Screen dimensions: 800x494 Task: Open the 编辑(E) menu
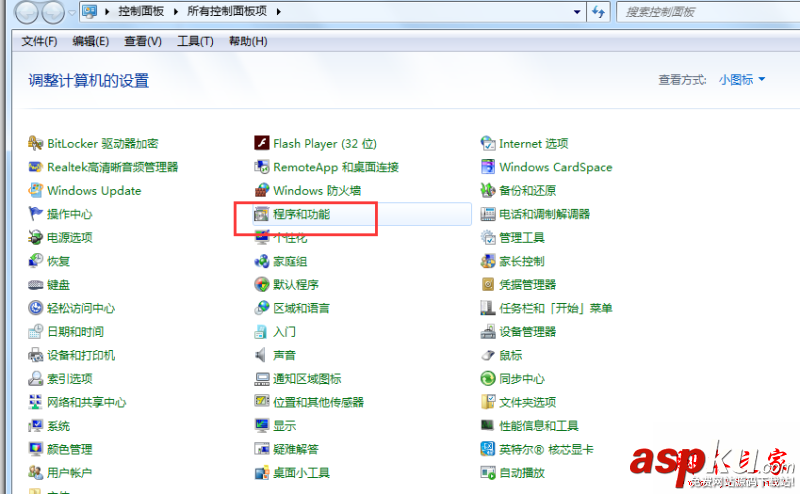click(90, 41)
